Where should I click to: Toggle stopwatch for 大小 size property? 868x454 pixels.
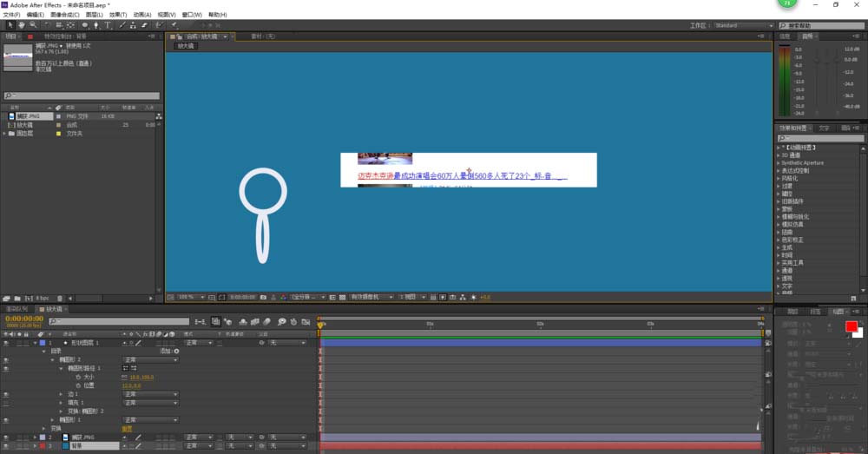78,377
